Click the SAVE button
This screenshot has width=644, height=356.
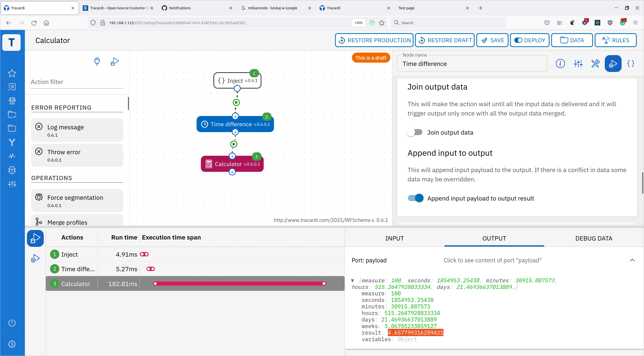click(x=492, y=40)
